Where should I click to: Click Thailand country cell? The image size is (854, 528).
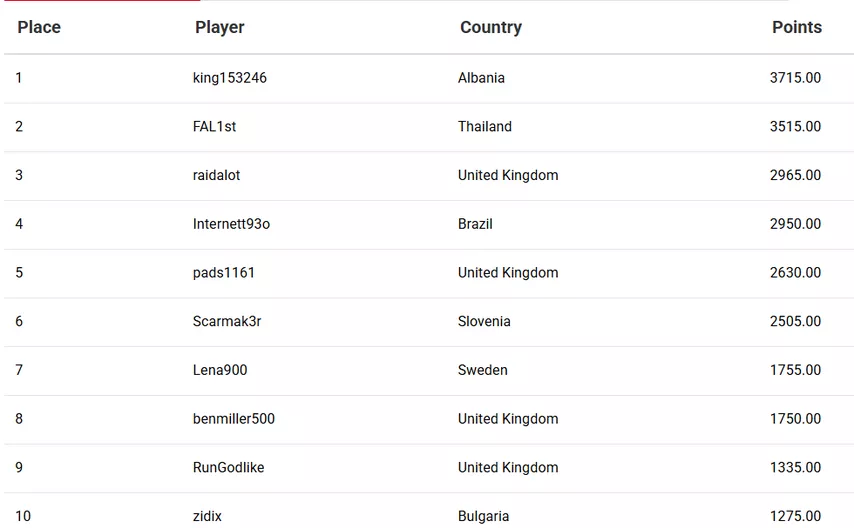[x=485, y=127]
